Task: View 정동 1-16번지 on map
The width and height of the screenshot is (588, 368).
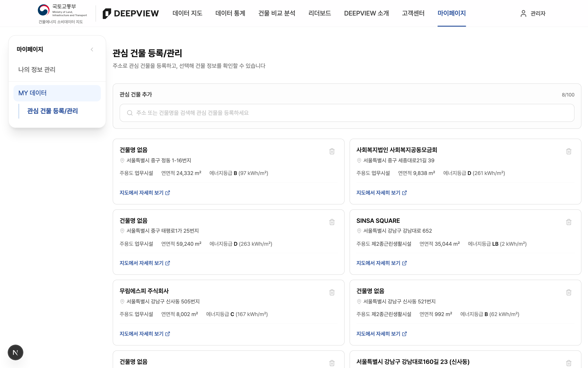Action: coord(145,193)
